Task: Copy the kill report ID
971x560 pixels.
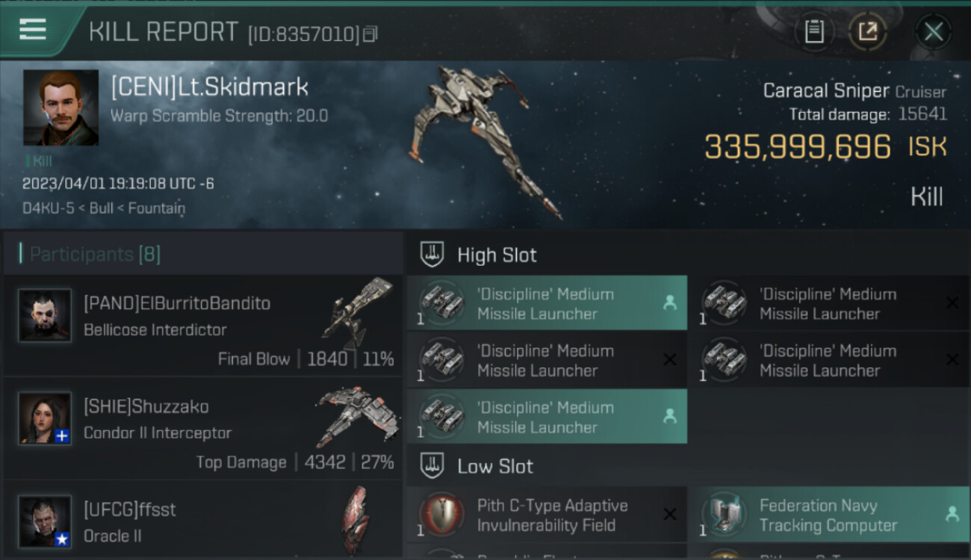Action: coord(370,34)
